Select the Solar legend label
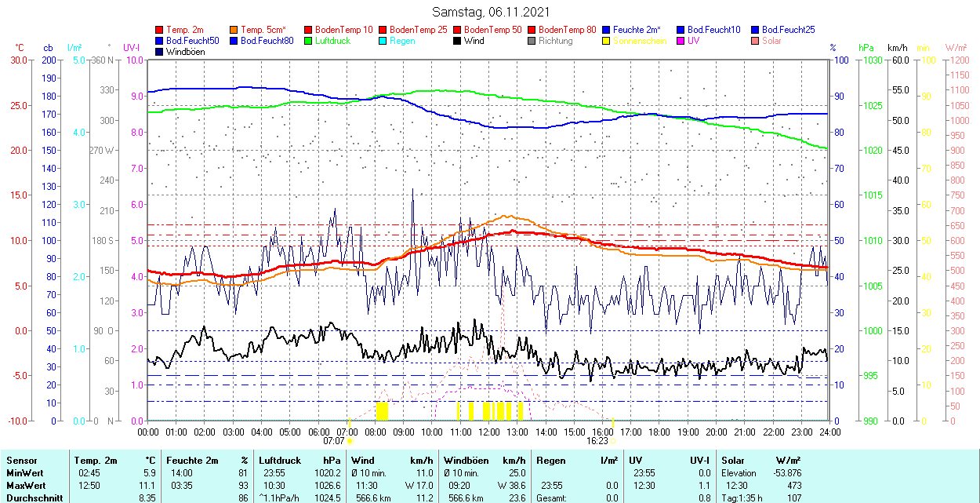Screen dimensions: 980x503 coord(771,41)
